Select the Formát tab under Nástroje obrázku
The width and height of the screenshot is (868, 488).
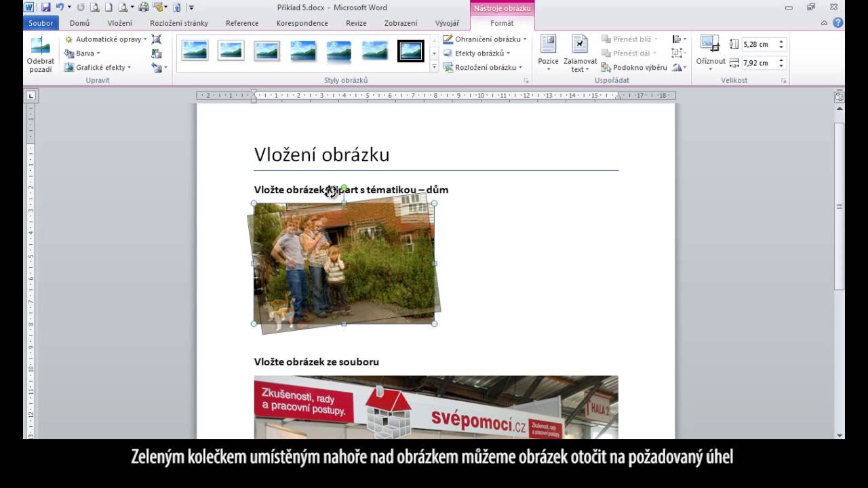pos(502,23)
